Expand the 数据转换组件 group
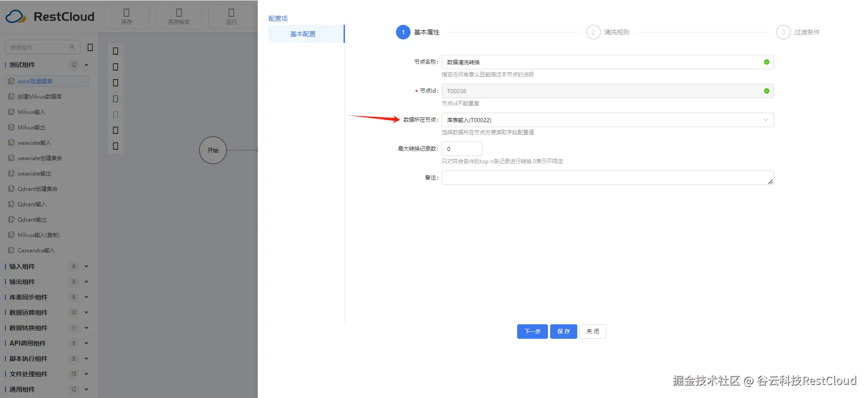Screen dimensions: 868x398 86,328
